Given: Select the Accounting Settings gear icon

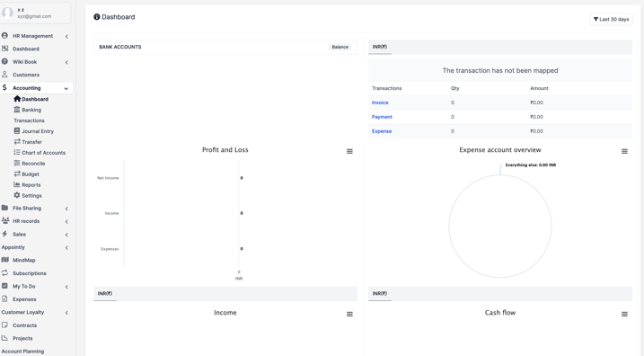Looking at the screenshot, I should [17, 195].
